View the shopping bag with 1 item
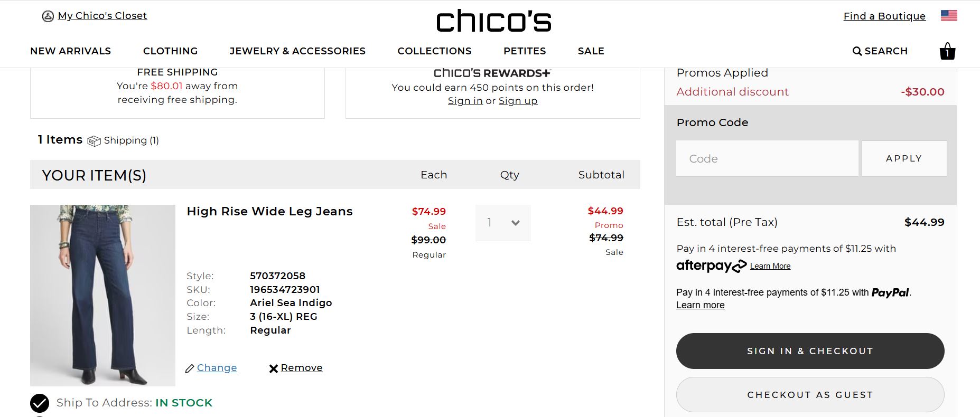980x417 pixels. click(947, 51)
